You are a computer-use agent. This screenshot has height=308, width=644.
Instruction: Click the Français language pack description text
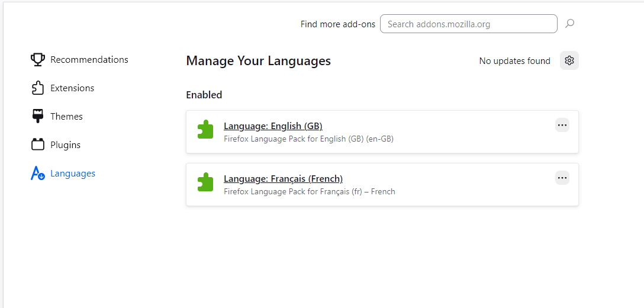tap(309, 192)
